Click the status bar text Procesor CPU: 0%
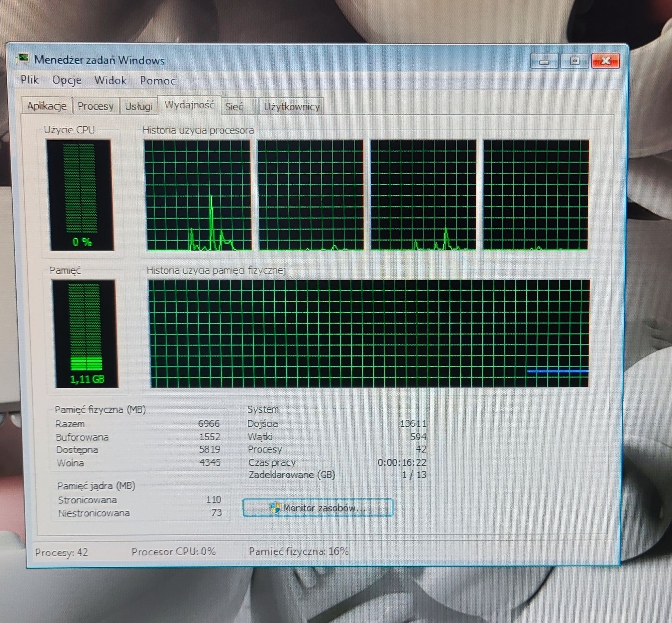The height and width of the screenshot is (623, 672). pos(174,551)
